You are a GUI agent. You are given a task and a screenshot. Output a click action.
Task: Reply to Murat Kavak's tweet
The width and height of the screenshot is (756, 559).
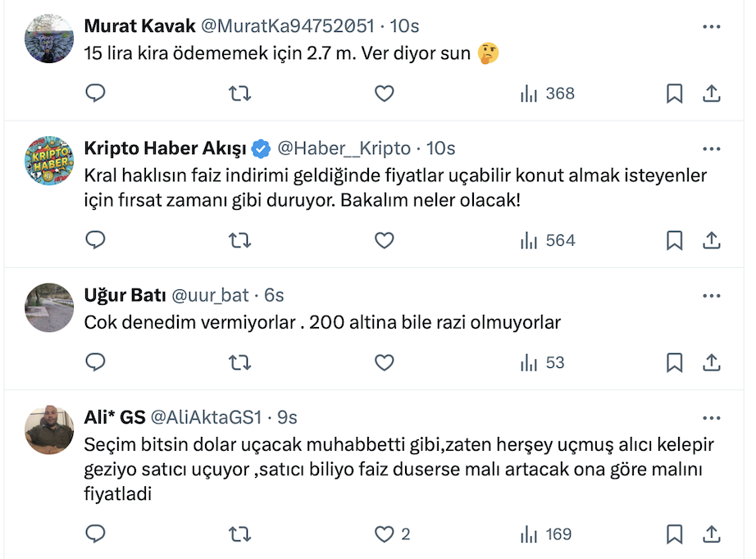96,93
